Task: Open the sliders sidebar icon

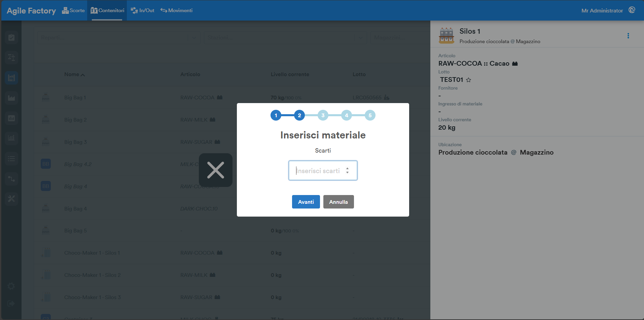Action: coord(11,57)
